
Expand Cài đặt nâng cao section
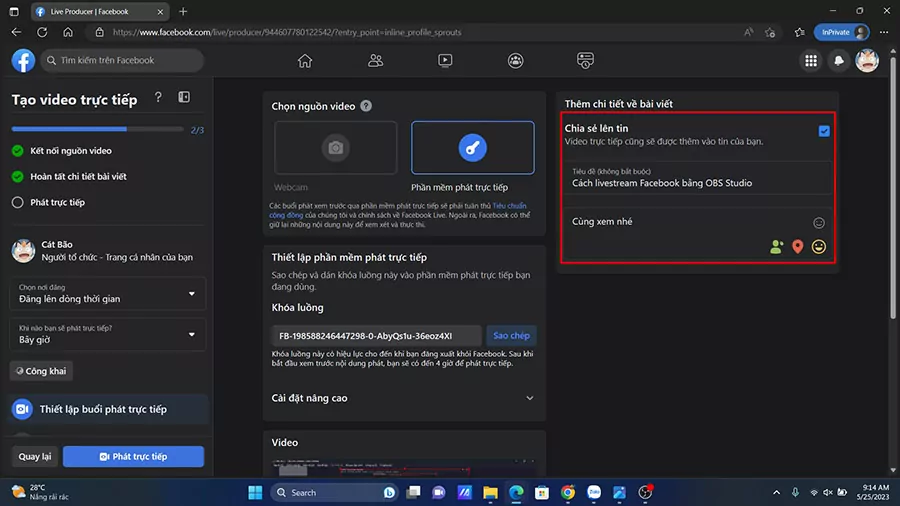(x=404, y=398)
